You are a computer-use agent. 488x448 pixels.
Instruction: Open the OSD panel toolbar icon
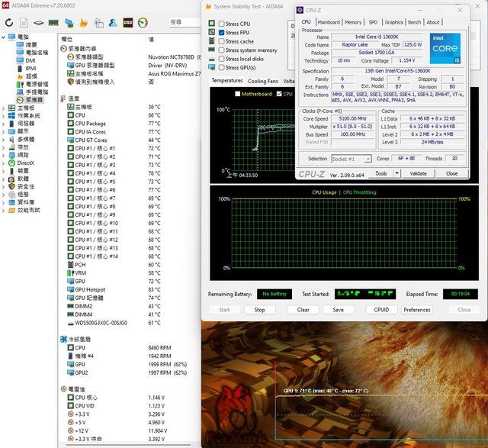click(x=127, y=23)
